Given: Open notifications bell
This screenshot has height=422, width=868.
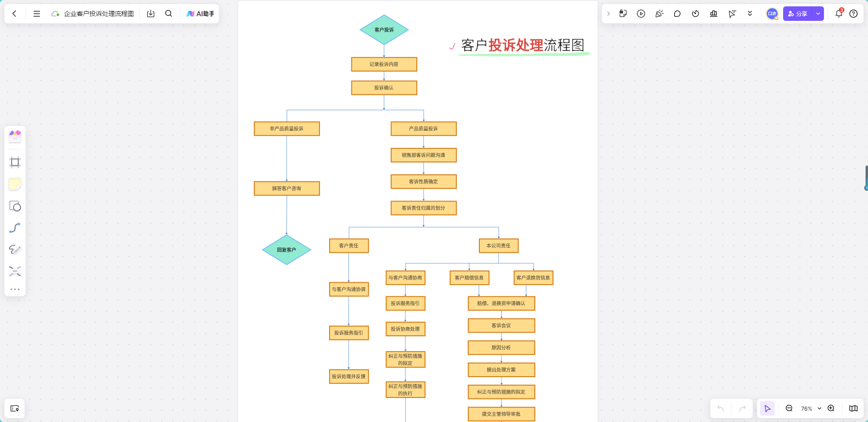Looking at the screenshot, I should coord(839,14).
